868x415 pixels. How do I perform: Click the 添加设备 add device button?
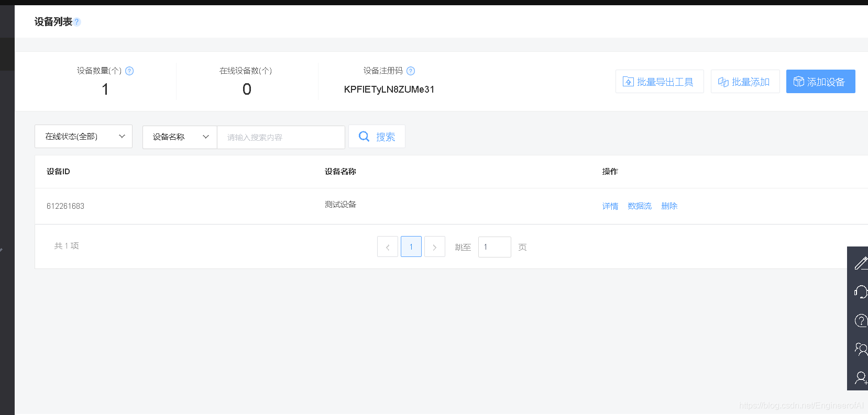click(820, 82)
